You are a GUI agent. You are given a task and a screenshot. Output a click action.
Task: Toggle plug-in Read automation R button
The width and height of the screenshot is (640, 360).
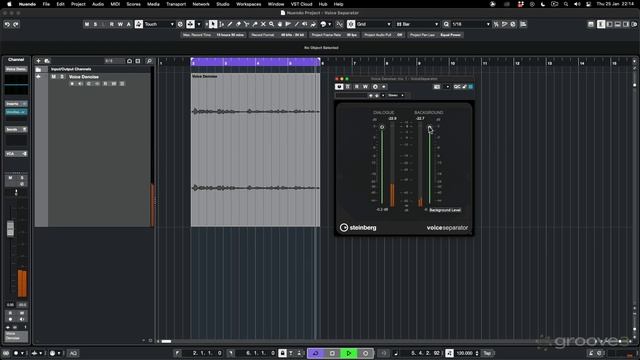(357, 87)
